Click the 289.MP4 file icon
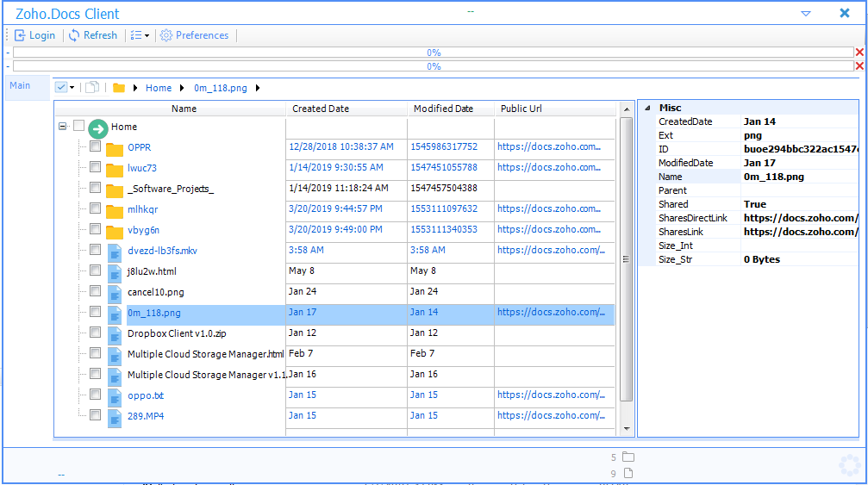The width and height of the screenshot is (868, 485). coord(115,418)
